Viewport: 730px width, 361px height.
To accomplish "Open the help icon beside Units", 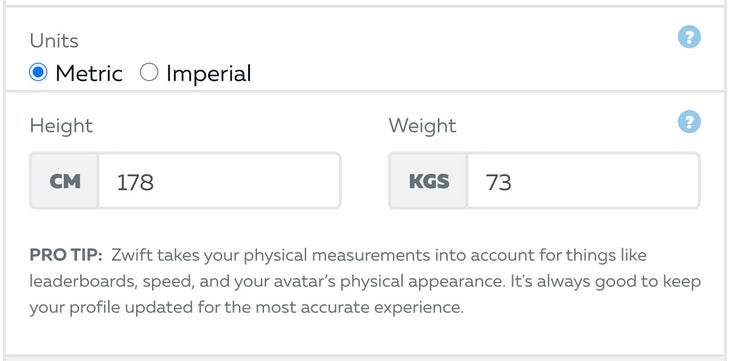I will click(x=689, y=37).
